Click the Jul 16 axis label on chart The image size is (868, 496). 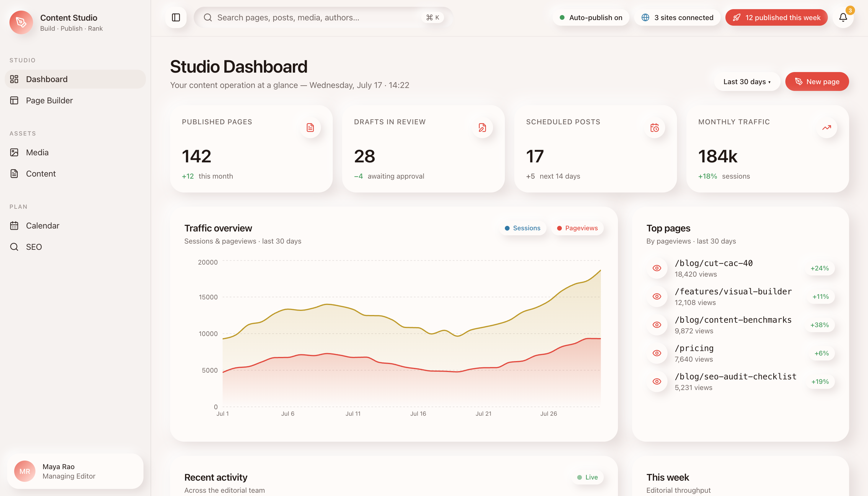418,414
